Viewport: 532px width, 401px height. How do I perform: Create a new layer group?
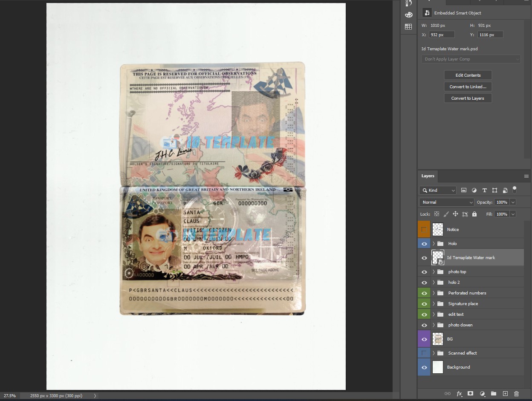click(494, 394)
